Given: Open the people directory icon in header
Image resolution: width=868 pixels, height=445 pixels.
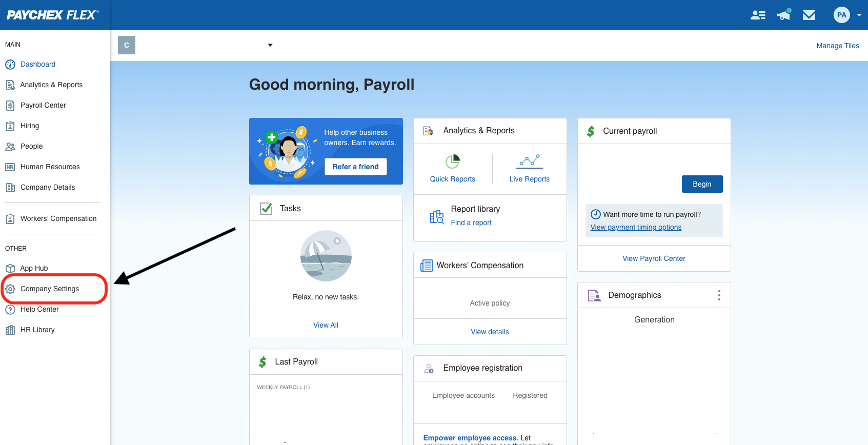Looking at the screenshot, I should point(758,15).
